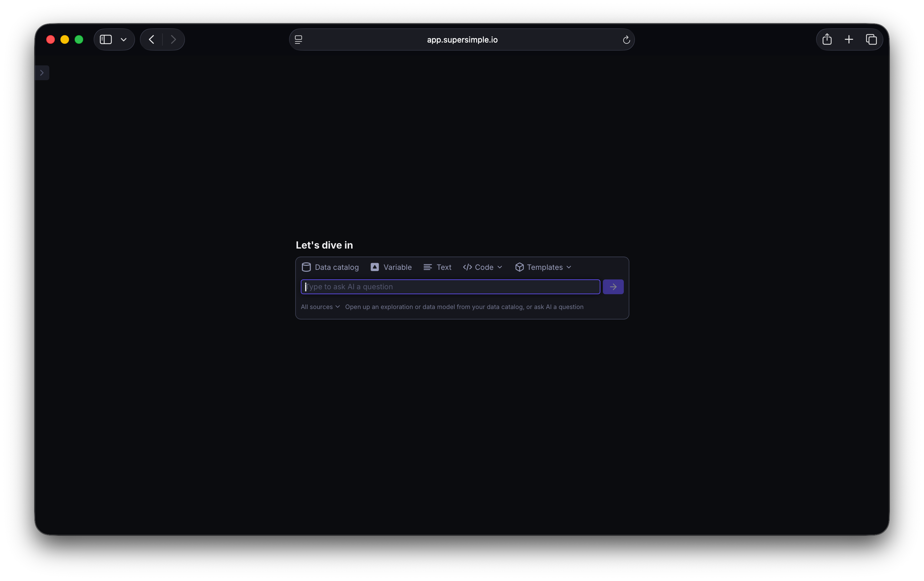Select the Variable label
The image size is (924, 581).
397,267
